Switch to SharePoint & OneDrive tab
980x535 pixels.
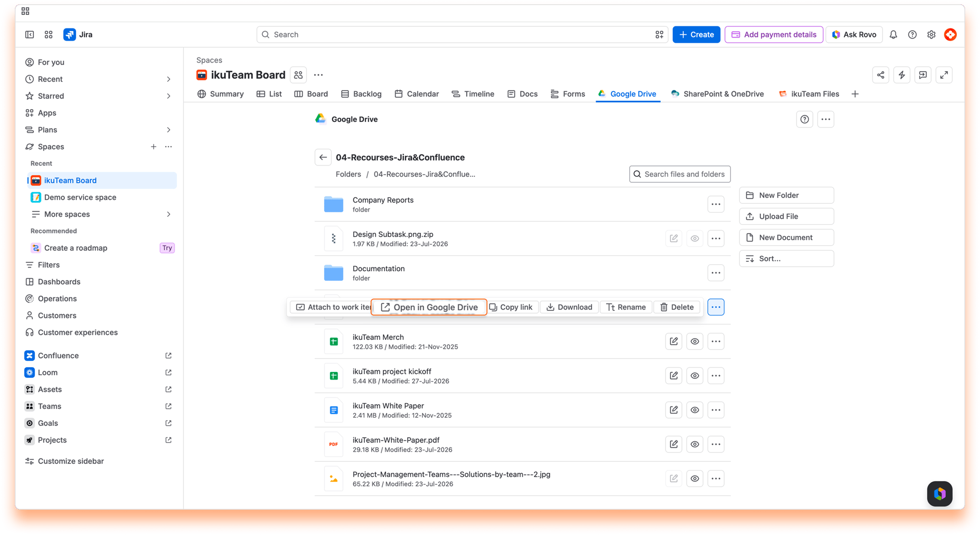[717, 94]
